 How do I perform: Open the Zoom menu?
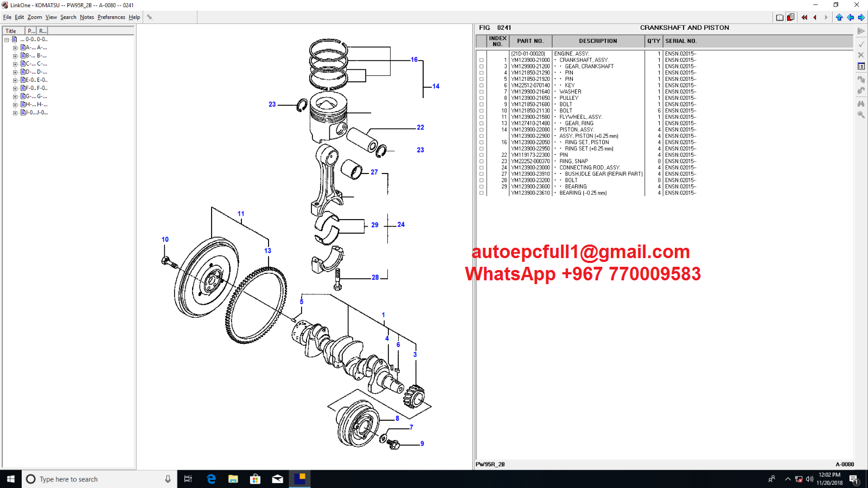click(35, 17)
